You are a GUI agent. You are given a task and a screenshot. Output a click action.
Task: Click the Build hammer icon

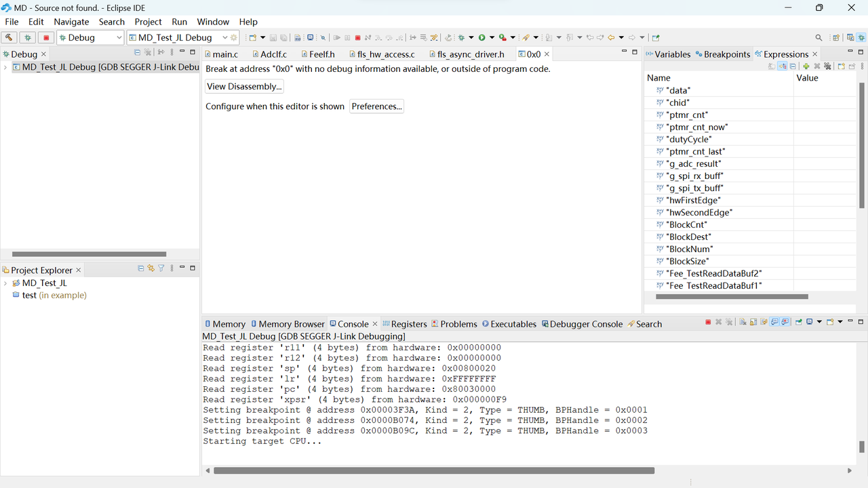(9, 37)
